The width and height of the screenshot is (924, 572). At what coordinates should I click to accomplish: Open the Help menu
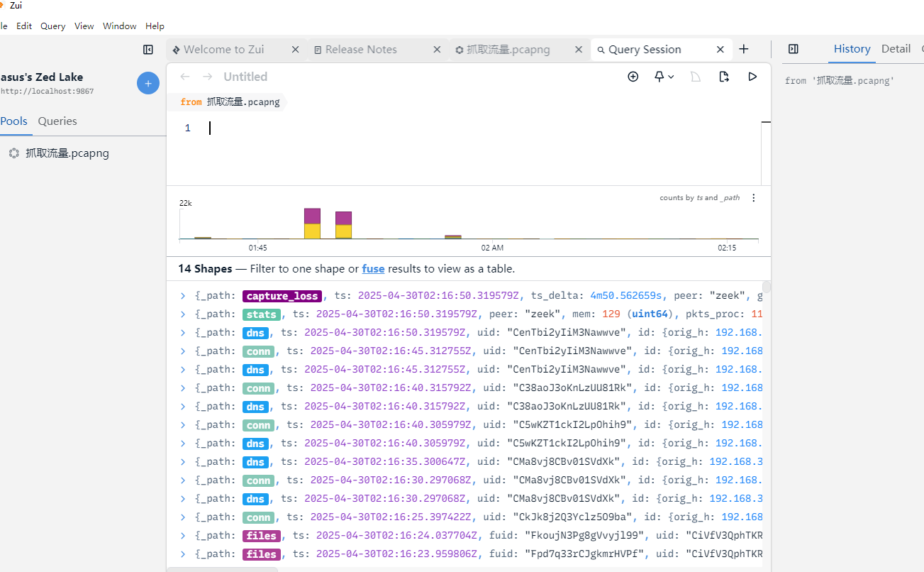[x=155, y=26]
